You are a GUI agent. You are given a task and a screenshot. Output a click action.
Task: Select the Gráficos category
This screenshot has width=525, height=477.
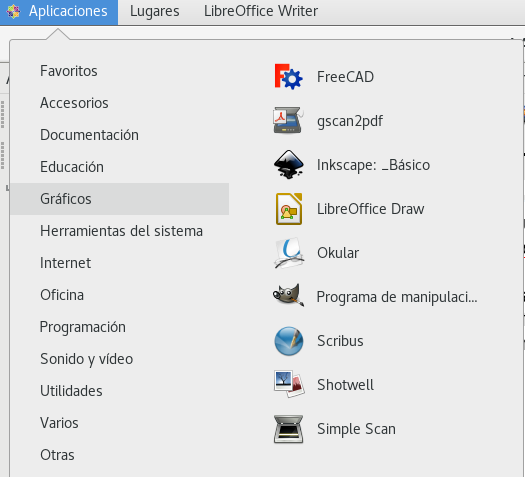120,199
